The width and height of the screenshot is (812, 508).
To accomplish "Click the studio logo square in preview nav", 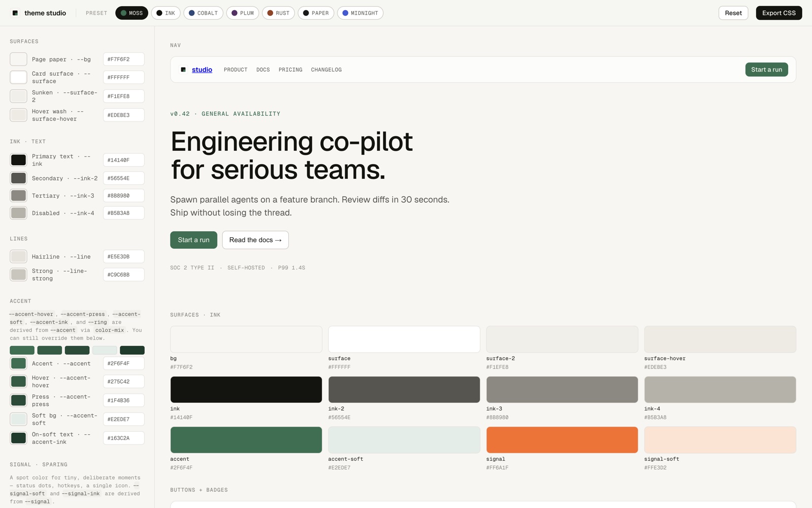I will (x=183, y=70).
